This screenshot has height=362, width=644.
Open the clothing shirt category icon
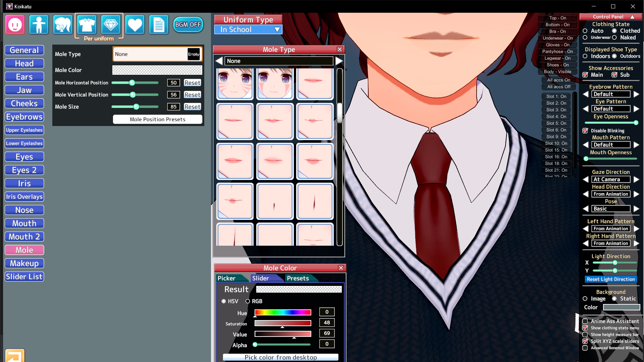pyautogui.click(x=87, y=24)
